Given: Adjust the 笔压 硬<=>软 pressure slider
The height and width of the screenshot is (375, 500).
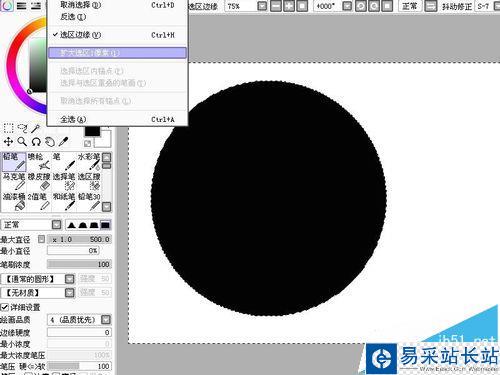Looking at the screenshot, I should click(79, 366).
